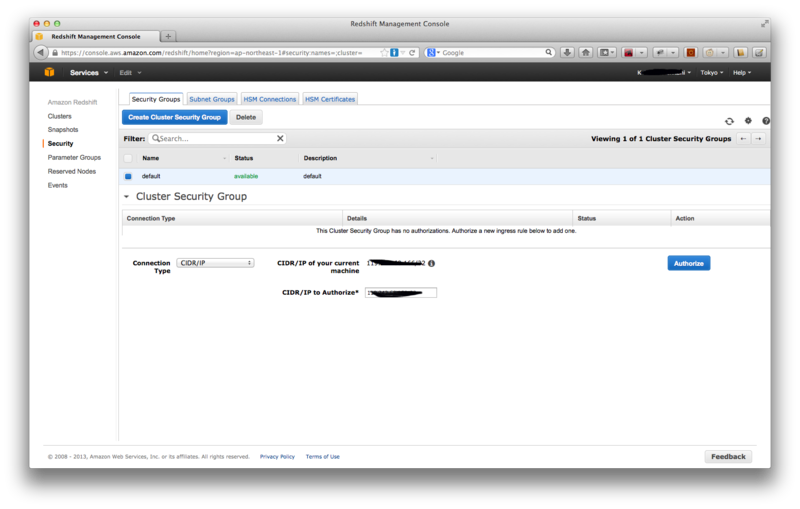Open the bookmarks menu toolbar icon

607,53
